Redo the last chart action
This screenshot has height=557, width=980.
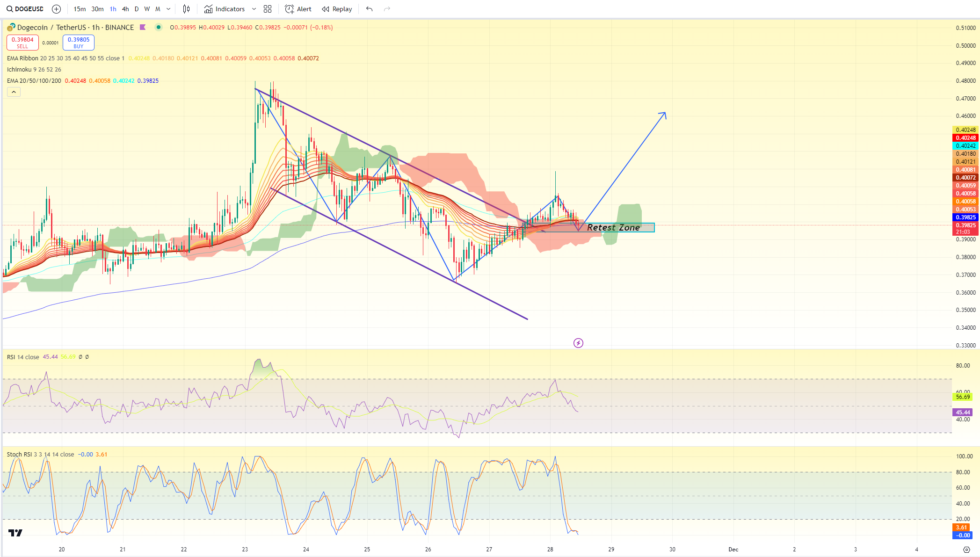click(387, 9)
